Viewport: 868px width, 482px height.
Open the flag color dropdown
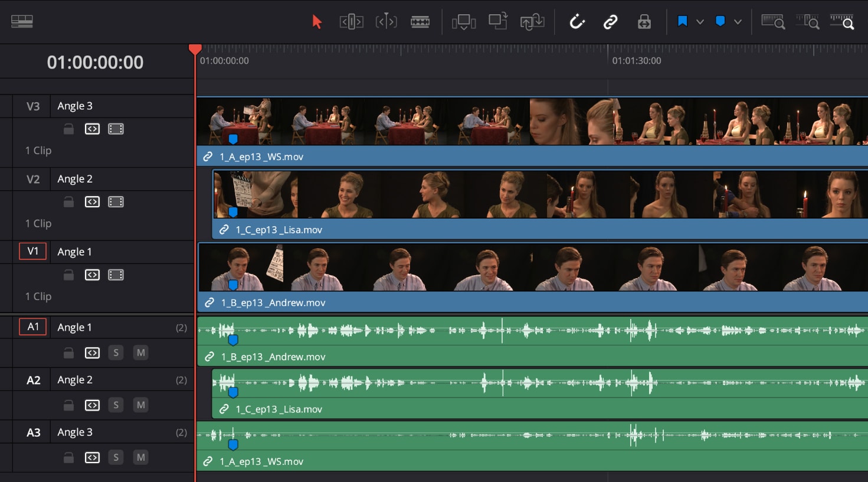700,21
